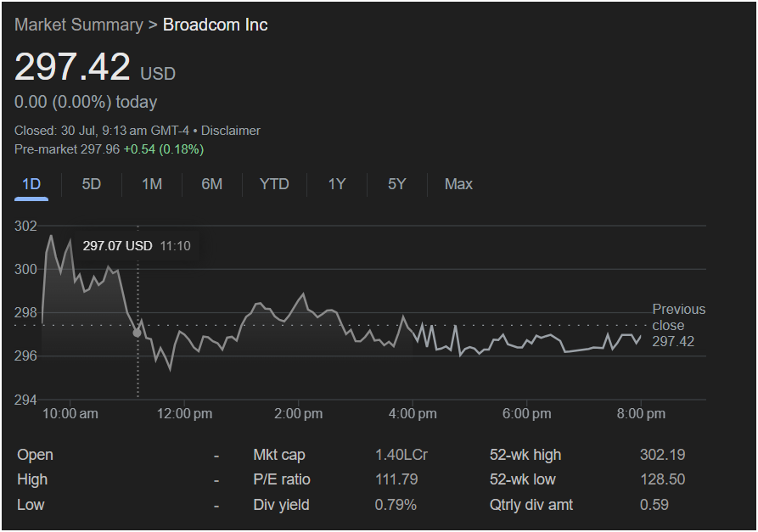Click the 300 y-axis label

point(25,269)
